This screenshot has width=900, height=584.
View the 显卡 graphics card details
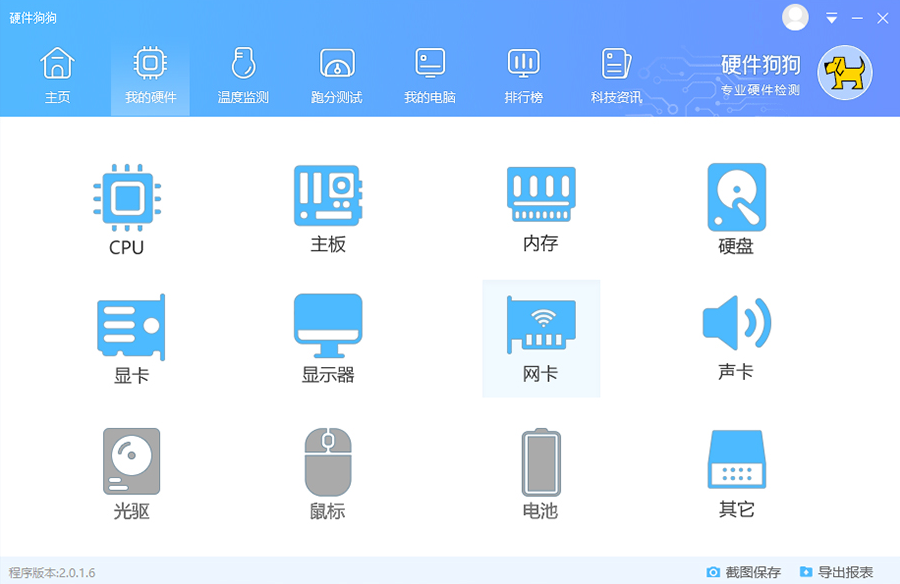click(131, 337)
